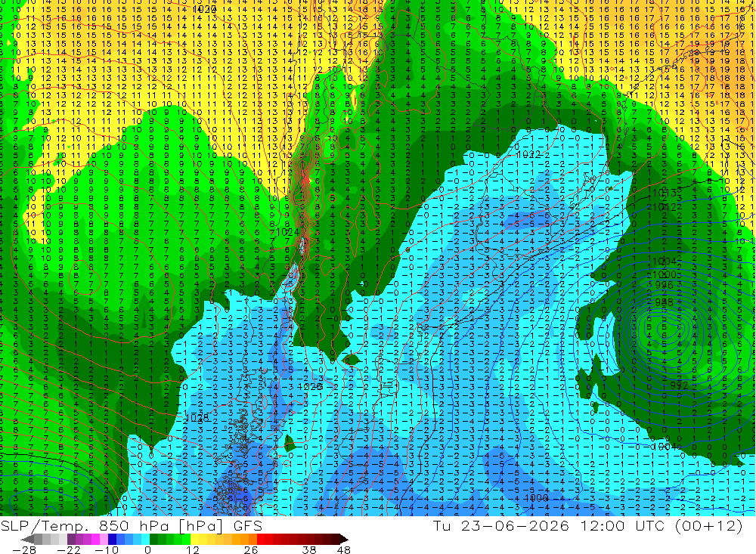Click the '12' legend scale value
Screen dimensions: 756x554
tap(192, 549)
